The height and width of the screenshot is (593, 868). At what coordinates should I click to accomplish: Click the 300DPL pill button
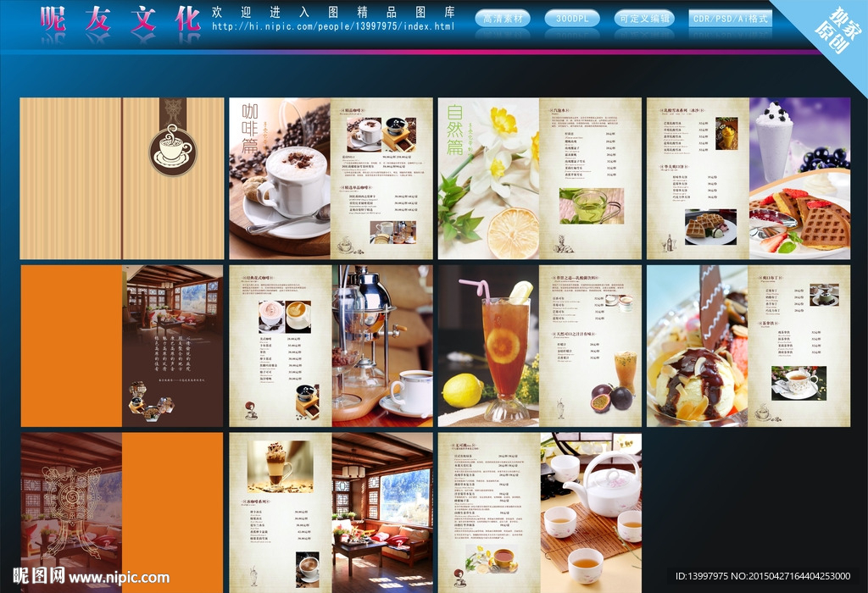tap(572, 19)
